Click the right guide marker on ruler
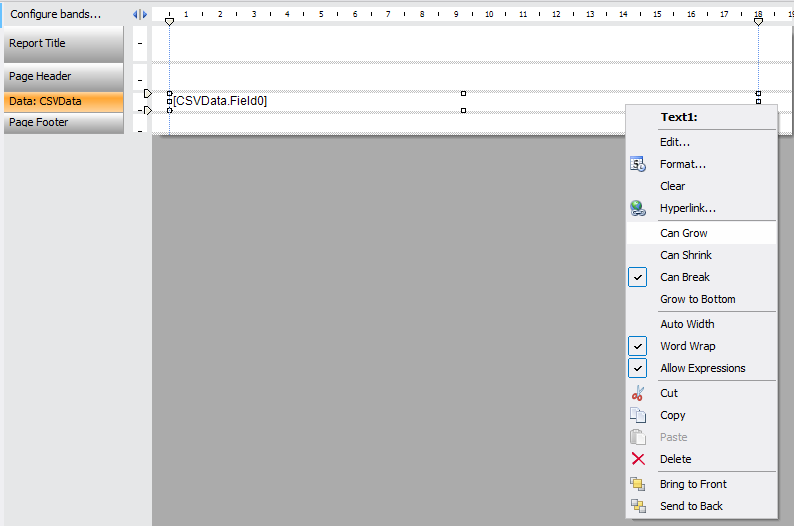This screenshot has width=794, height=526. [x=758, y=20]
